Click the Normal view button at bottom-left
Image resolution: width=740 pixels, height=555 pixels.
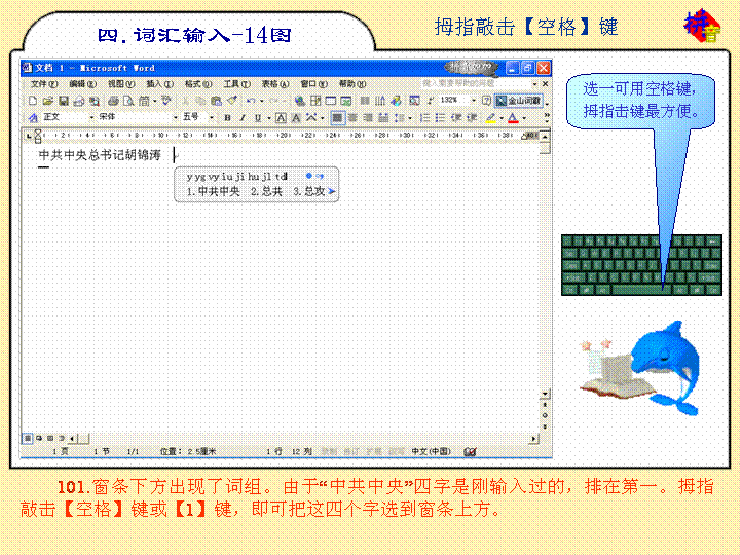coord(28,438)
